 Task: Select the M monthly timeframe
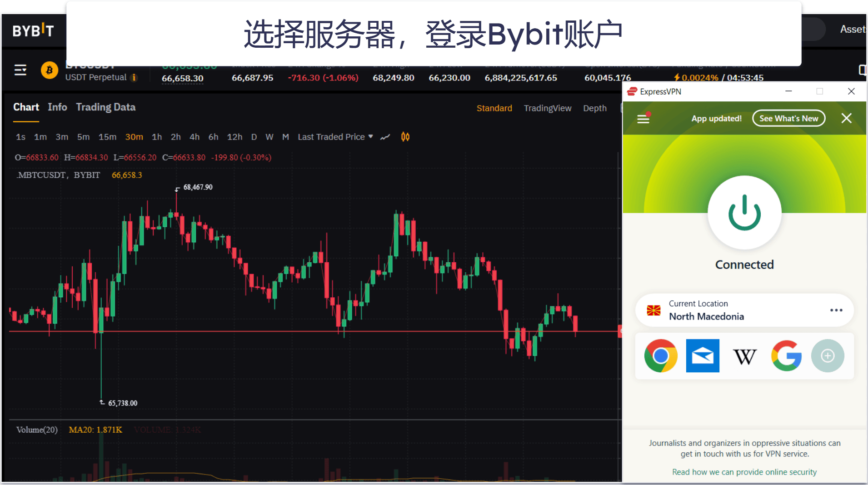tap(285, 137)
